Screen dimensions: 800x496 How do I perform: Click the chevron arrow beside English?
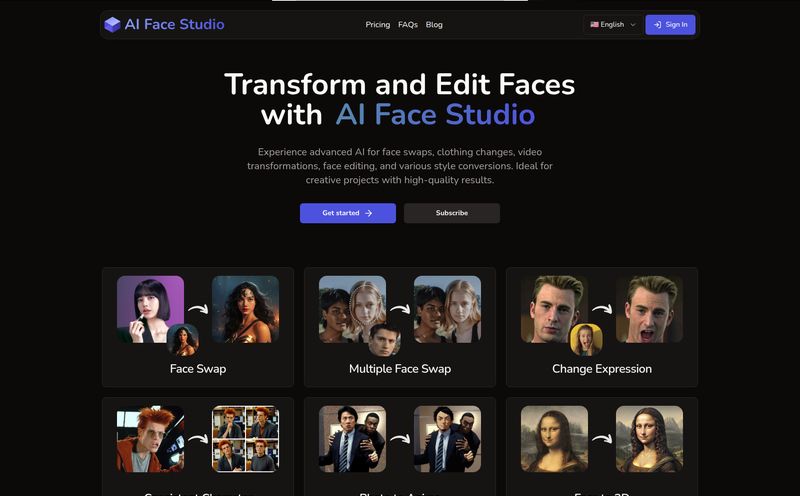pyautogui.click(x=633, y=24)
